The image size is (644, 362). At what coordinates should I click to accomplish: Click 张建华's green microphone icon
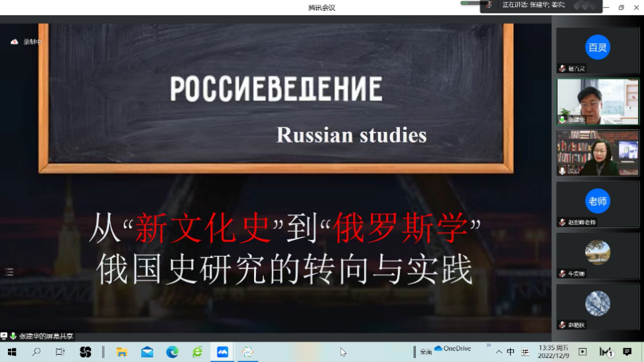point(562,119)
